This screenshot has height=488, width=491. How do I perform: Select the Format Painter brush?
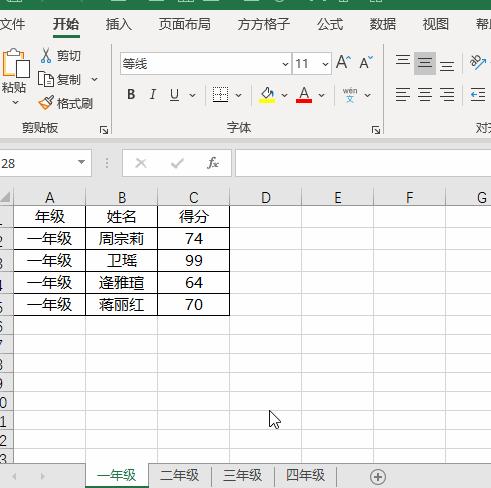tap(46, 103)
